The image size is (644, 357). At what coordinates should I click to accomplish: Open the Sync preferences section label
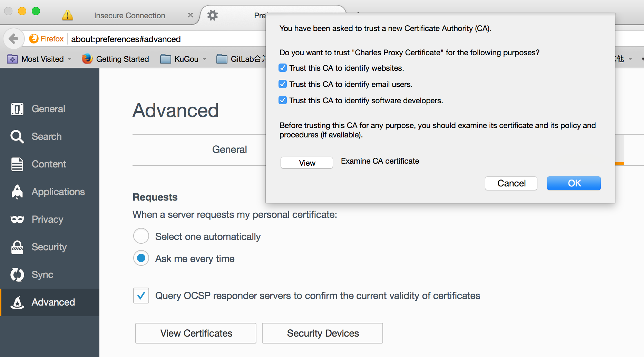tap(42, 274)
